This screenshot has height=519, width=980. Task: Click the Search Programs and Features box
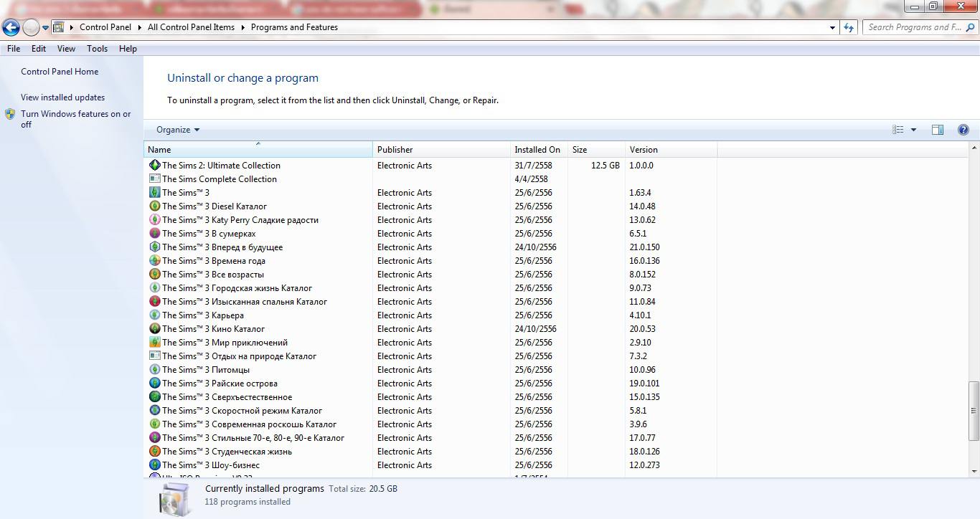[x=919, y=27]
